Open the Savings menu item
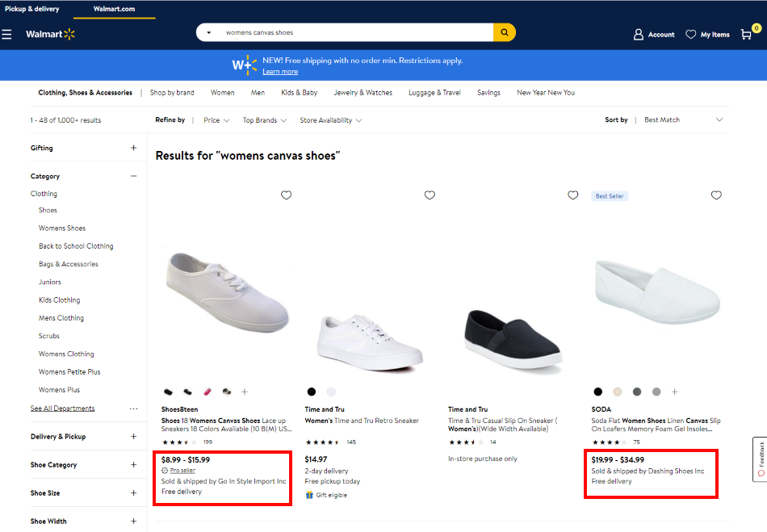The height and width of the screenshot is (532, 767). pyautogui.click(x=488, y=92)
